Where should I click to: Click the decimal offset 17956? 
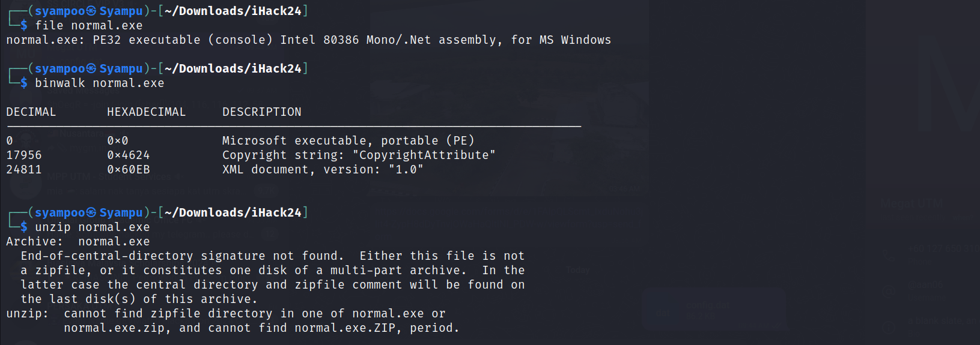click(x=24, y=155)
